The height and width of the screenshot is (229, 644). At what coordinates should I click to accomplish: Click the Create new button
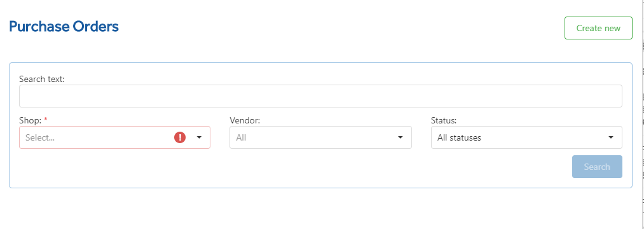(x=598, y=28)
